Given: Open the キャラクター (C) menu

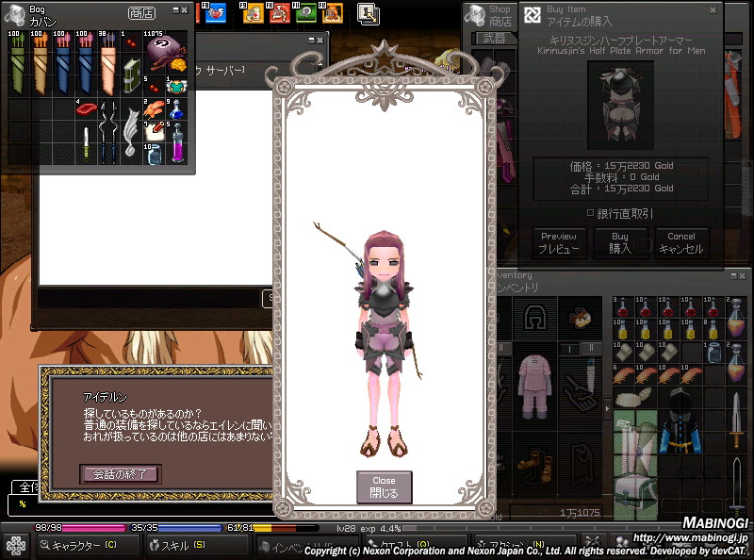Looking at the screenshot, I should (88, 546).
